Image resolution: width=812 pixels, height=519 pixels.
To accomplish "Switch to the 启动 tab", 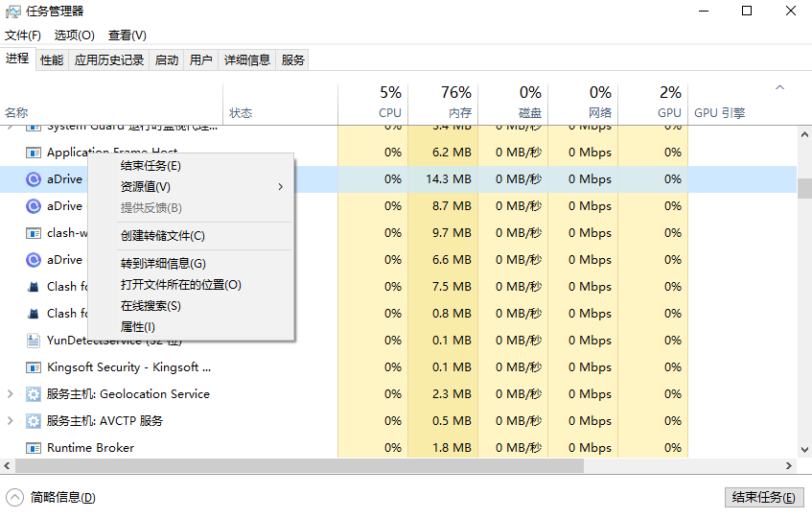I will click(167, 60).
